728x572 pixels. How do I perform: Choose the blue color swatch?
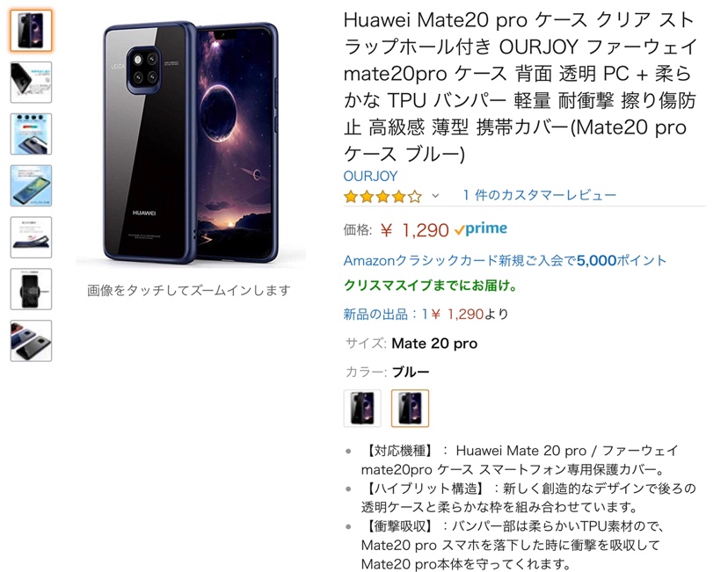410,408
